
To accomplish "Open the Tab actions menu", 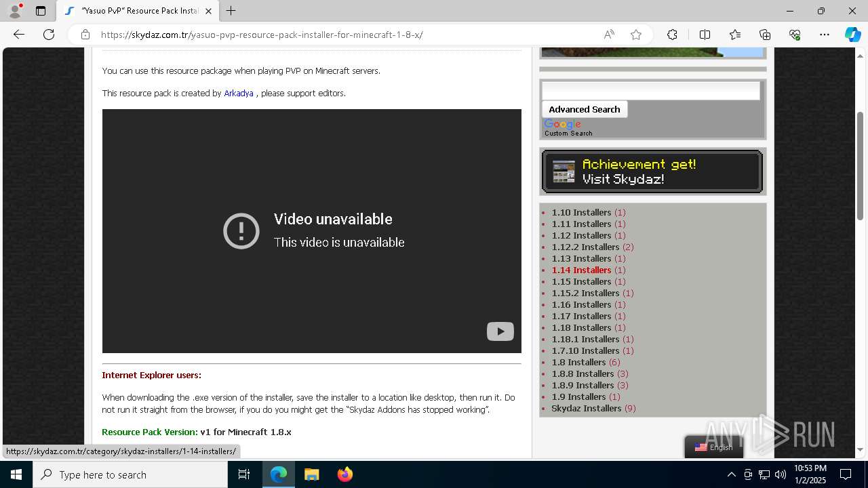I will click(41, 11).
